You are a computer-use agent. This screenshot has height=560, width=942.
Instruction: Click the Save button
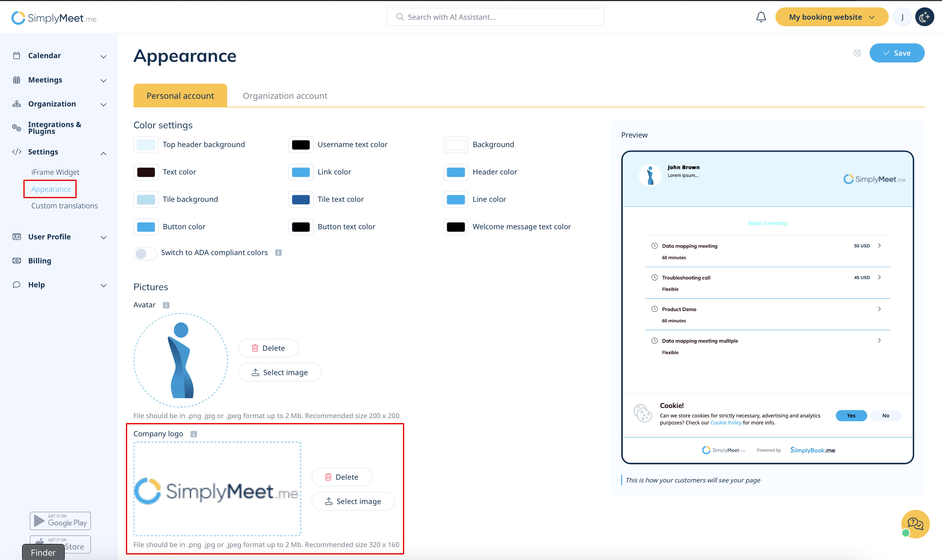pos(897,53)
